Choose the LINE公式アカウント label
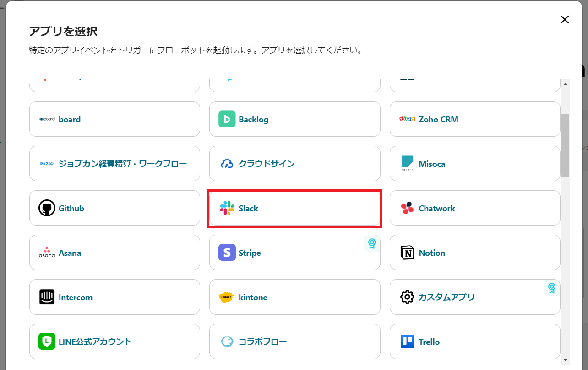588x370 pixels. point(95,342)
